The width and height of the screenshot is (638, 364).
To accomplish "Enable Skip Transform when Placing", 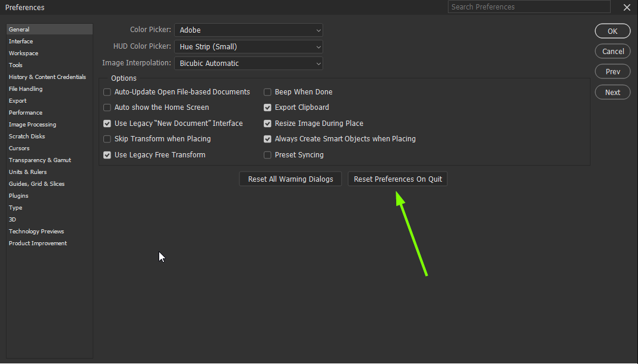I will pyautogui.click(x=107, y=138).
